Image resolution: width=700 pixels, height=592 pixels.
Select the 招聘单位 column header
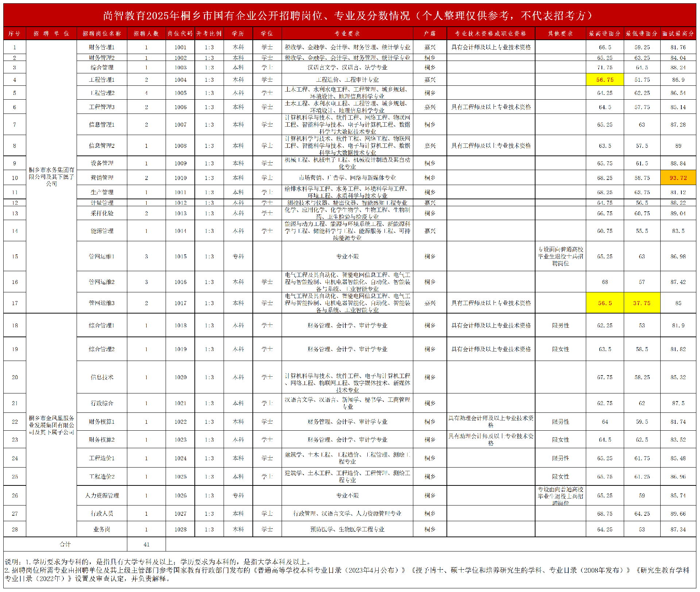51,34
